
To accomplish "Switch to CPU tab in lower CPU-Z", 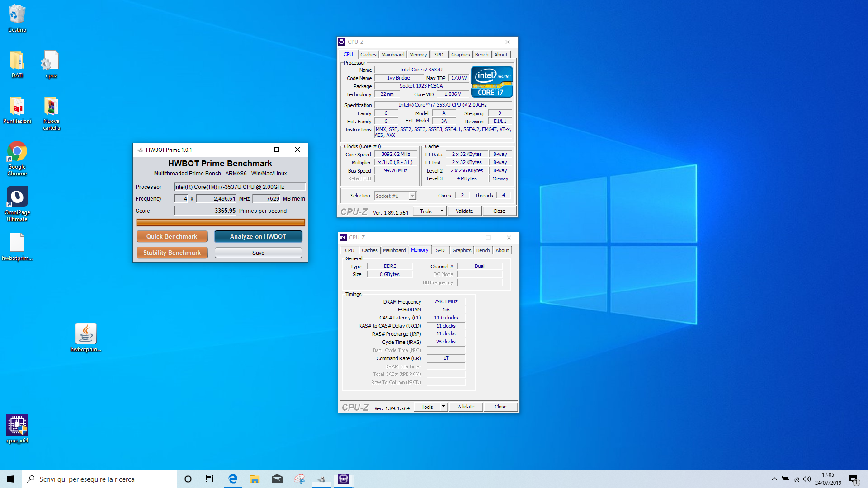I will [349, 250].
